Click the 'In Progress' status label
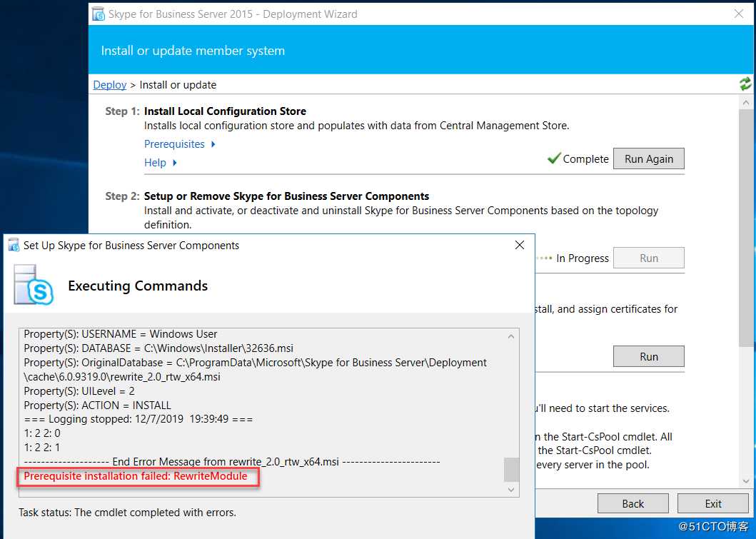756x539 pixels. 583,258
